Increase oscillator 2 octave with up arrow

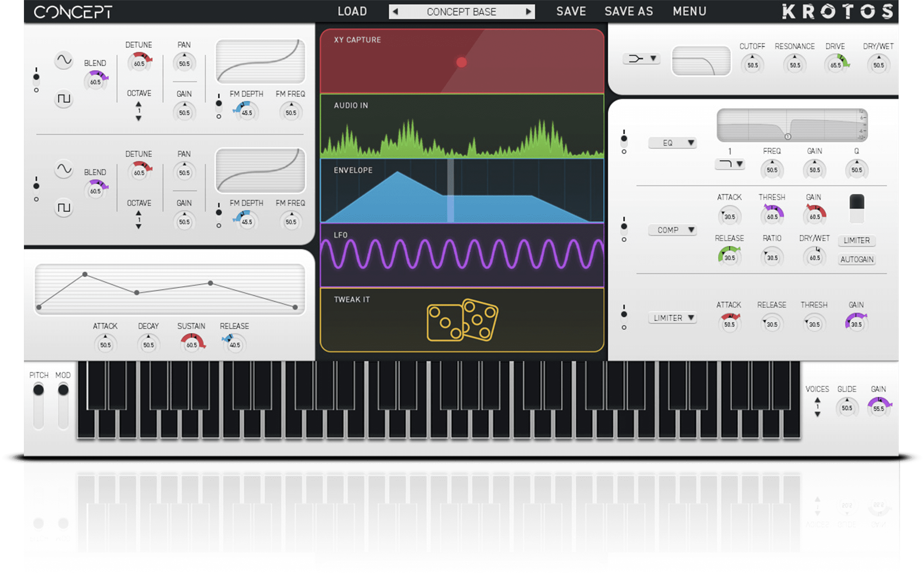(x=139, y=213)
